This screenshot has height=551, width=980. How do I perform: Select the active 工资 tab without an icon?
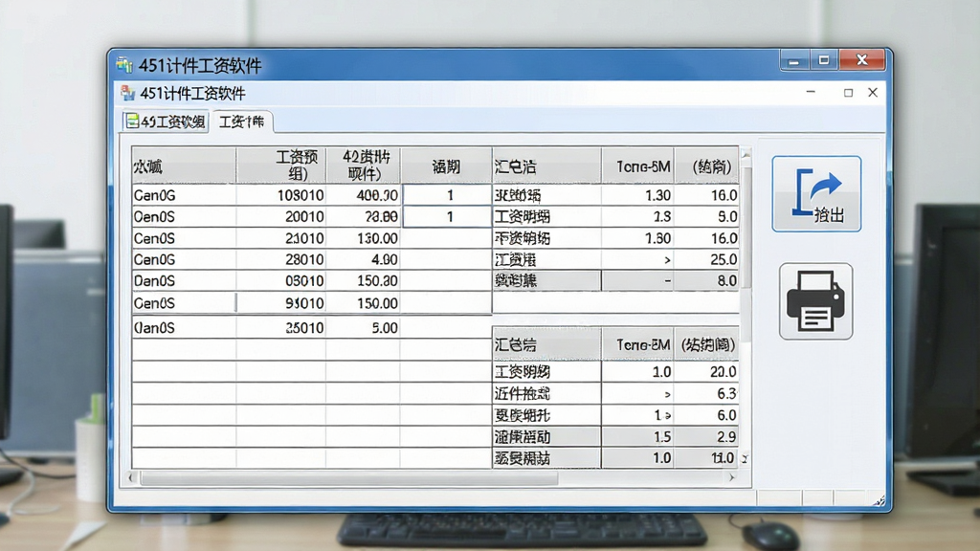(x=241, y=121)
